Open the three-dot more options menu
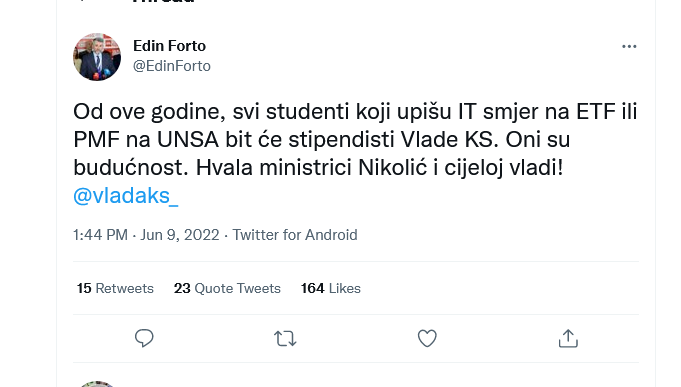This screenshot has height=387, width=681. pyautogui.click(x=629, y=46)
